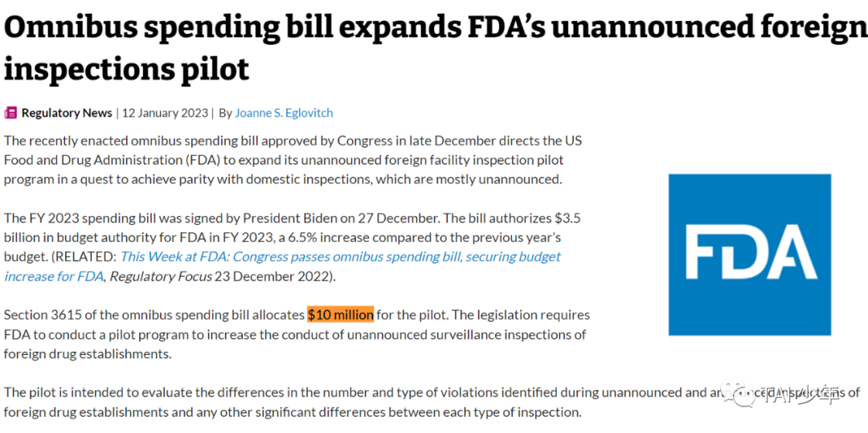Click the paragraph starting 'The recently enacted omnibus'
This screenshot has width=868, height=433.
tap(293, 160)
